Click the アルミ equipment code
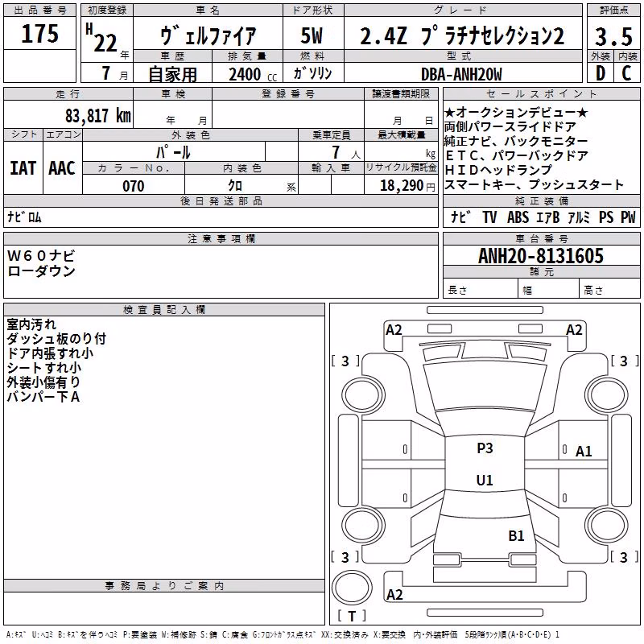The width and height of the screenshot is (644, 644). 579,217
